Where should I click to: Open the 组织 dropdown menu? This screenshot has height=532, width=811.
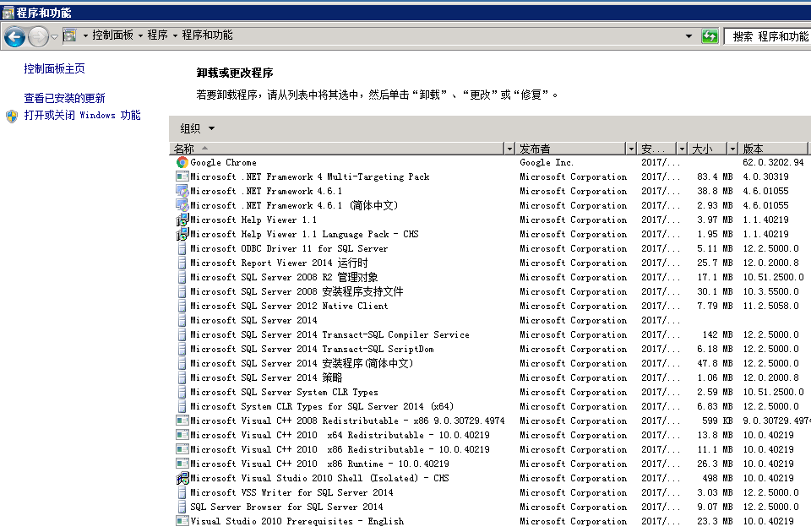pos(198,128)
